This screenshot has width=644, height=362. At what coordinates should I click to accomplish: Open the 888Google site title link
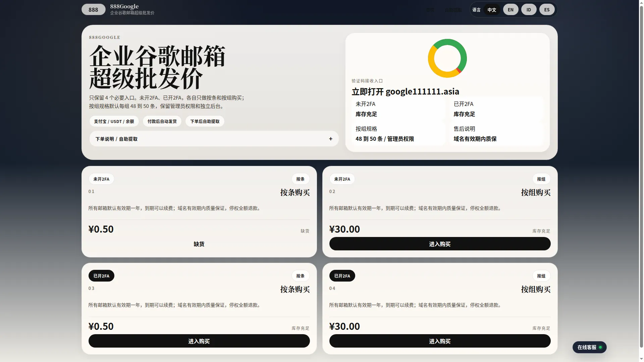(x=124, y=6)
